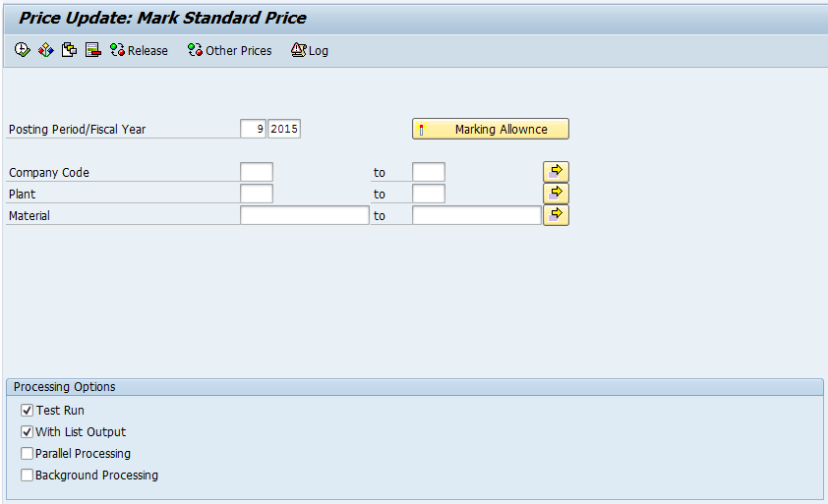Screen dimensions: 828x504
Task: Click the Material to field
Action: point(477,215)
